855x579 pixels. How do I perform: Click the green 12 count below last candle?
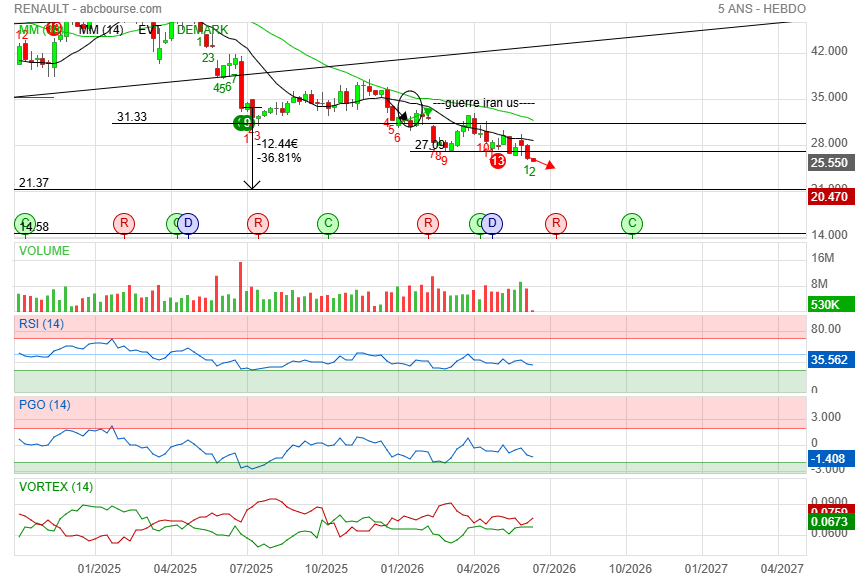click(x=529, y=171)
